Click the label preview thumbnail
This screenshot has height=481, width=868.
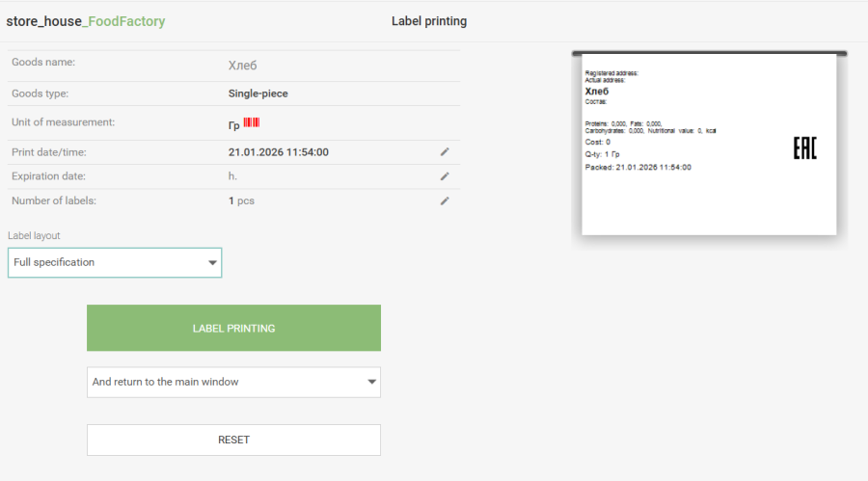tap(709, 143)
